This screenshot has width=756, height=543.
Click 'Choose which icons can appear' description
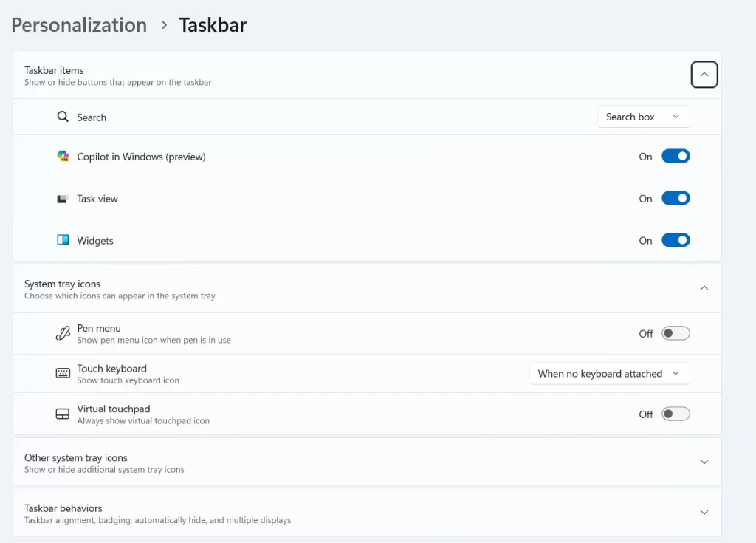tap(120, 296)
